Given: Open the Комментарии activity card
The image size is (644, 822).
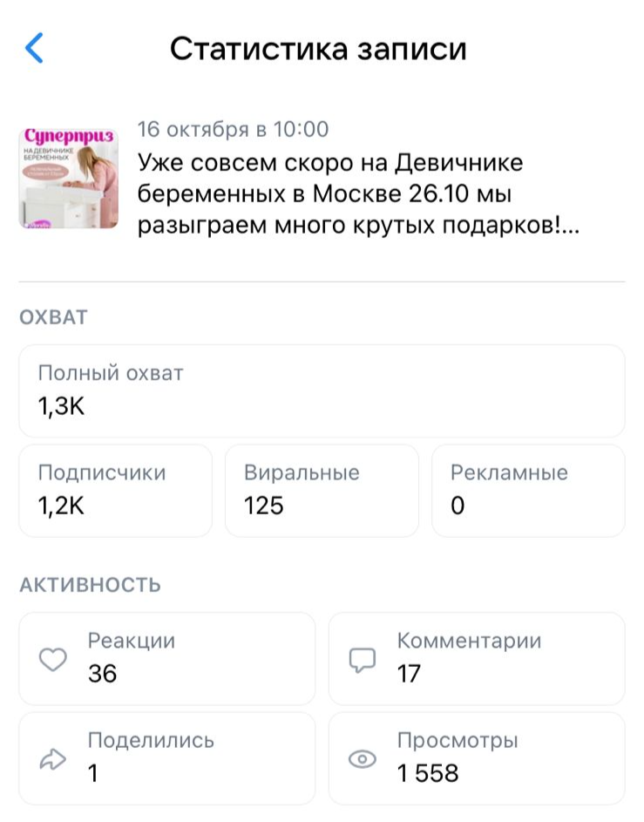Looking at the screenshot, I should click(477, 659).
